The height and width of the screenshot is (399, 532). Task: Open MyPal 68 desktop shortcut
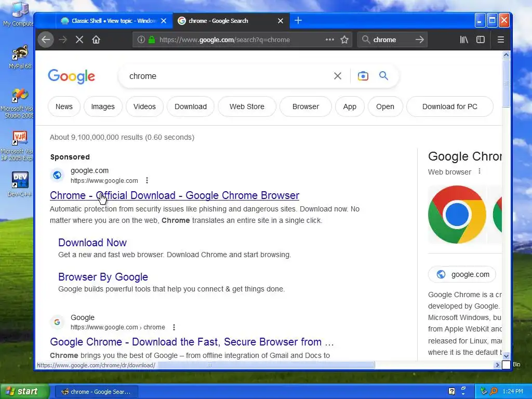point(20,57)
